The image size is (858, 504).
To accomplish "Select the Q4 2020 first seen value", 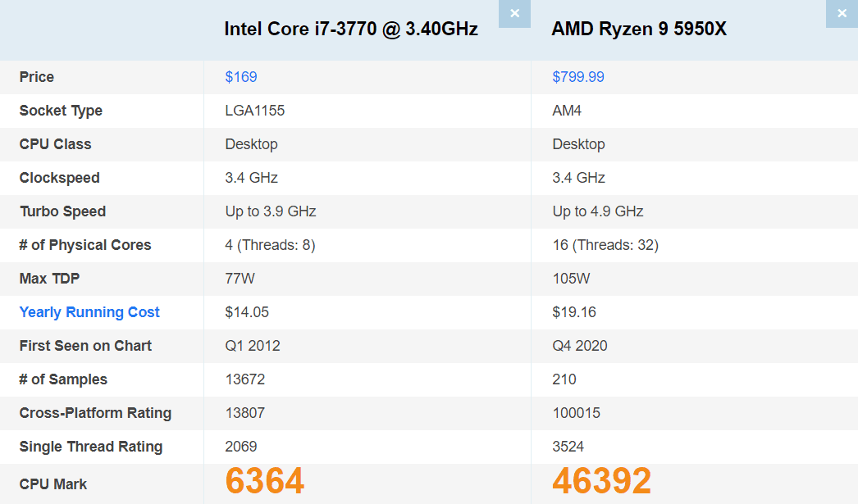I will (x=580, y=346).
